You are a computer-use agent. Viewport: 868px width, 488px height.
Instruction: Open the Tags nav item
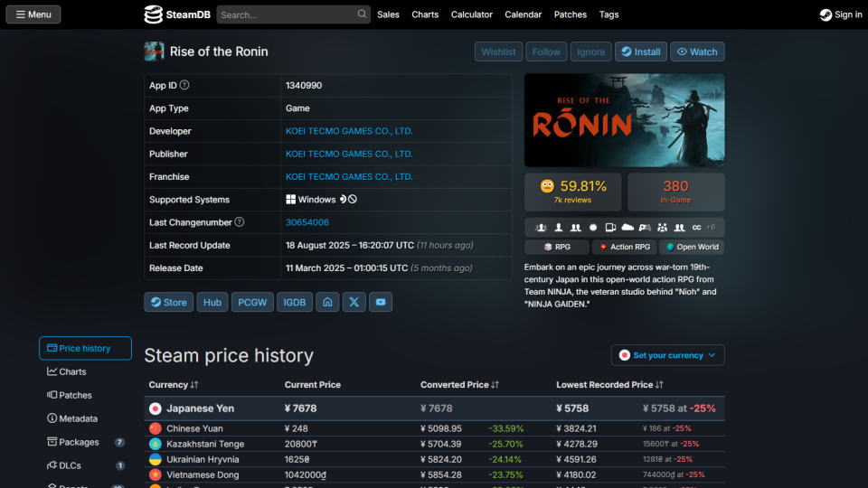coord(609,14)
